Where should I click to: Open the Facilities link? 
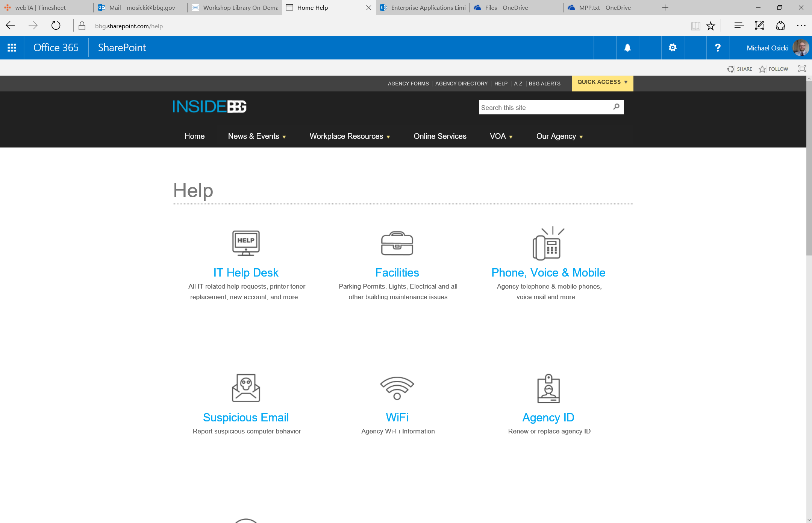397,272
